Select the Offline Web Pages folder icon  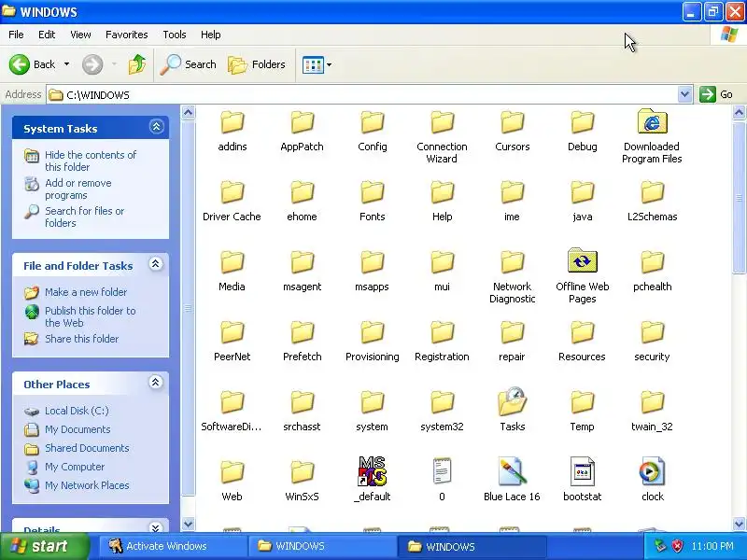coord(582,260)
